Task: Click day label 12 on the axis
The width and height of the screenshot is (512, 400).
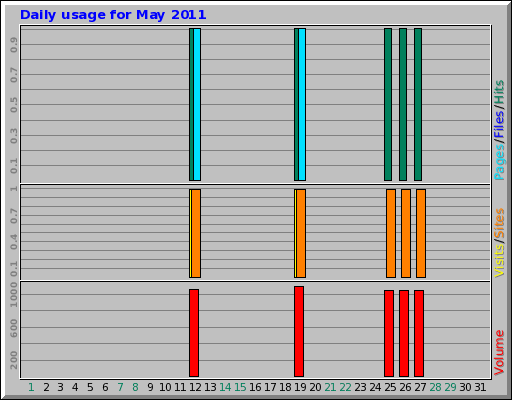Action: click(x=195, y=387)
